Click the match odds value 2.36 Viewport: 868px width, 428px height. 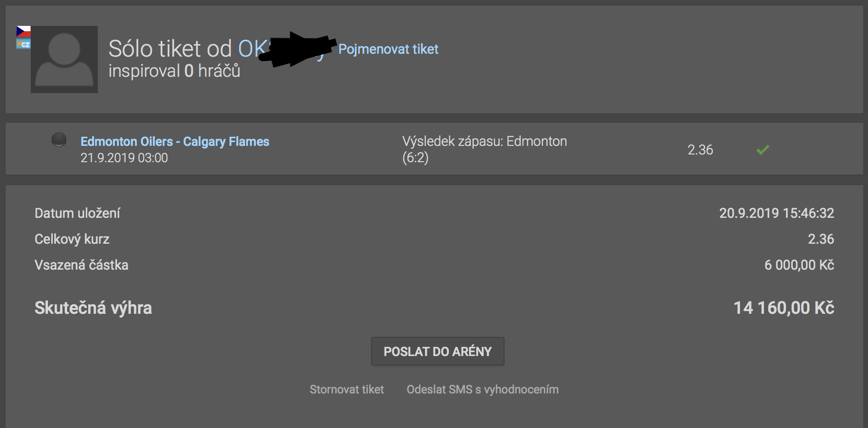[700, 150]
